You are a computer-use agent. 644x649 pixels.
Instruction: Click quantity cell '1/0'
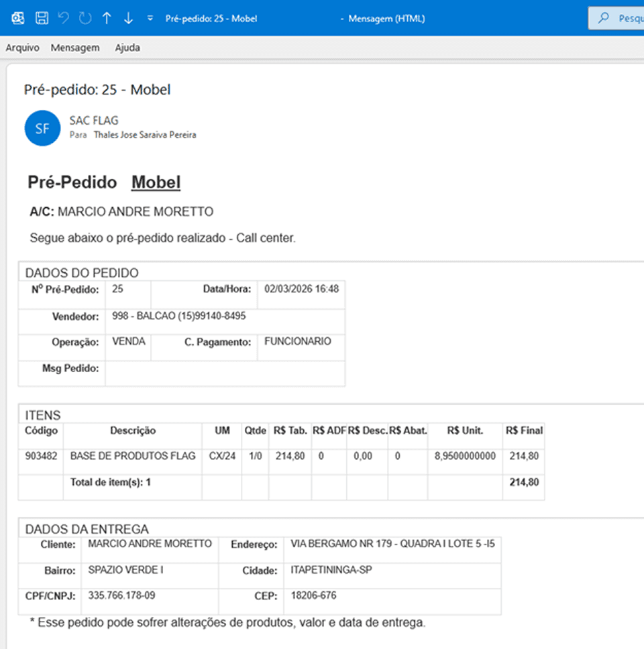tap(255, 456)
